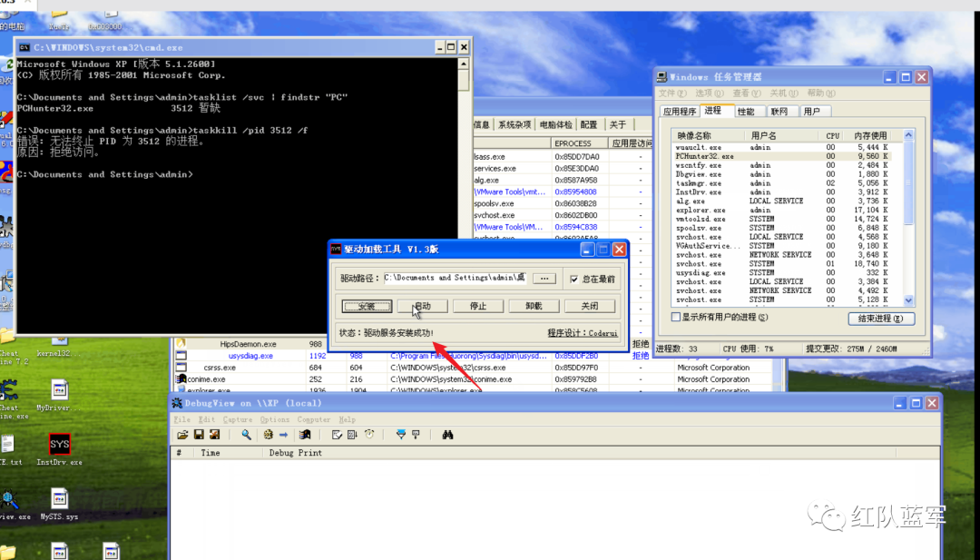
Task: Open the 程序设计: Coderui link
Action: [x=583, y=333]
